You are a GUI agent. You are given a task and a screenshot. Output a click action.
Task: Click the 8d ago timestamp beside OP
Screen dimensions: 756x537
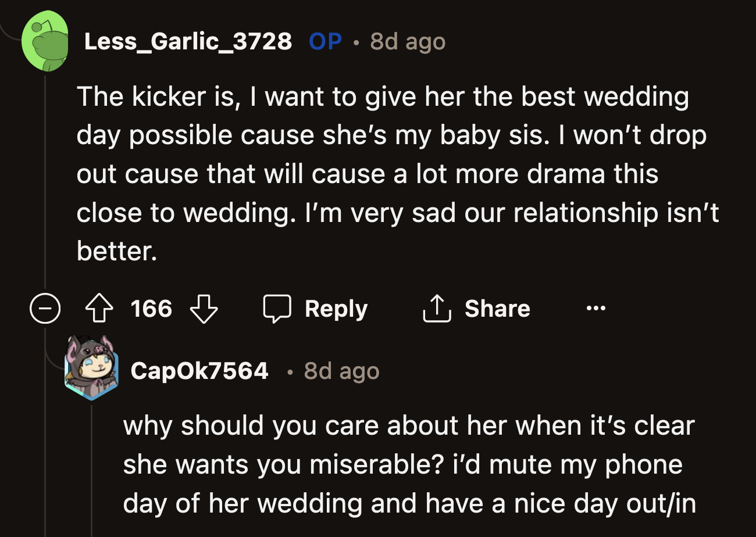408,41
